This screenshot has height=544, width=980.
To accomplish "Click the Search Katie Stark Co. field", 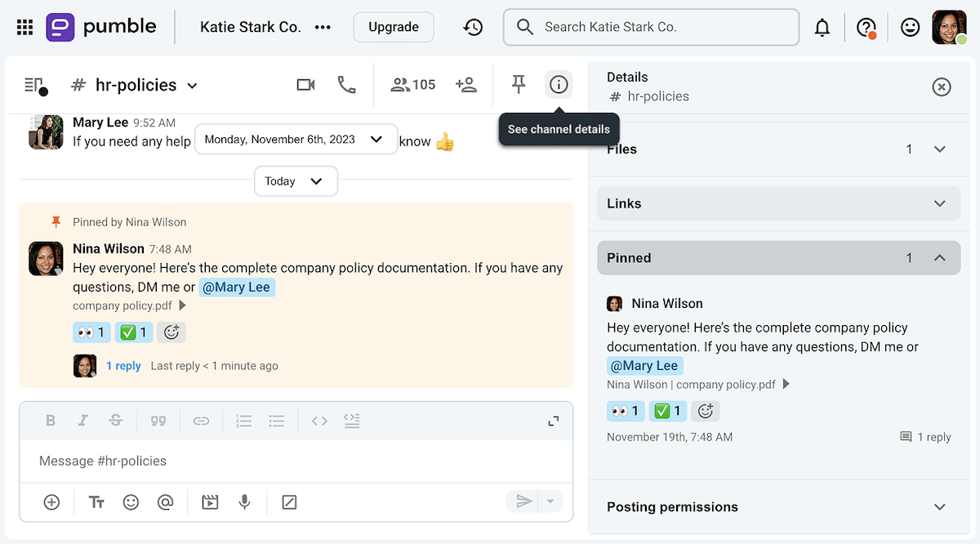I will pyautogui.click(x=651, y=26).
